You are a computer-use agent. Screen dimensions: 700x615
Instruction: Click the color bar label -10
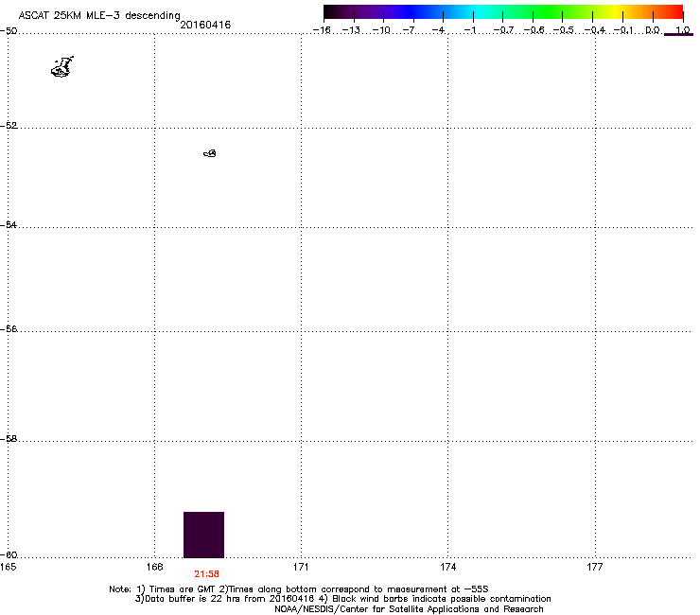(381, 30)
